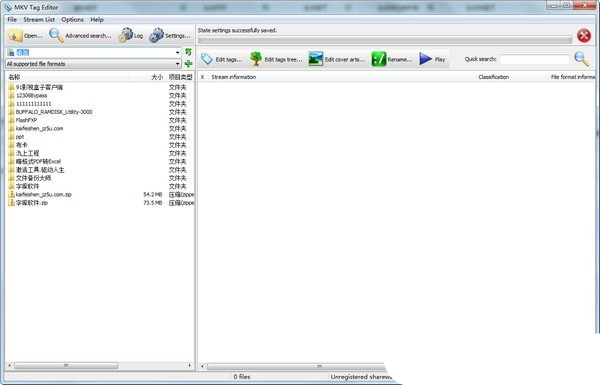Screen dimensions: 600x385
Task: Click the operation progress bar
Action: [x=385, y=39]
